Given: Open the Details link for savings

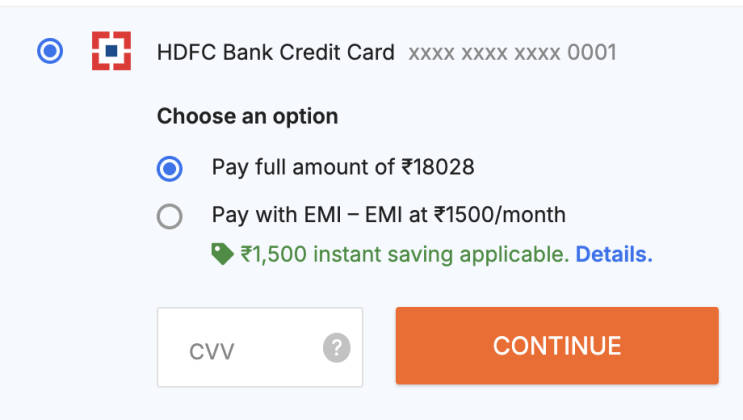Looking at the screenshot, I should [x=614, y=255].
